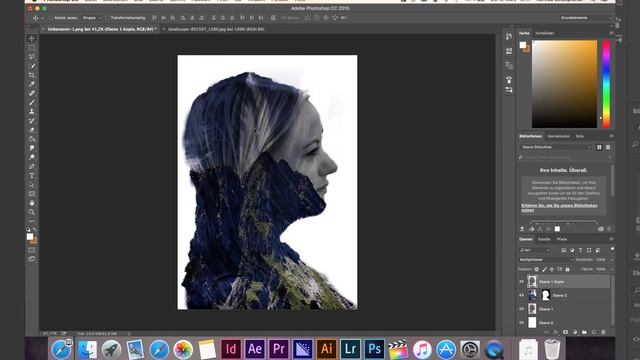Select the Brush tool
Screen dimensions: 640x360
tap(32, 102)
